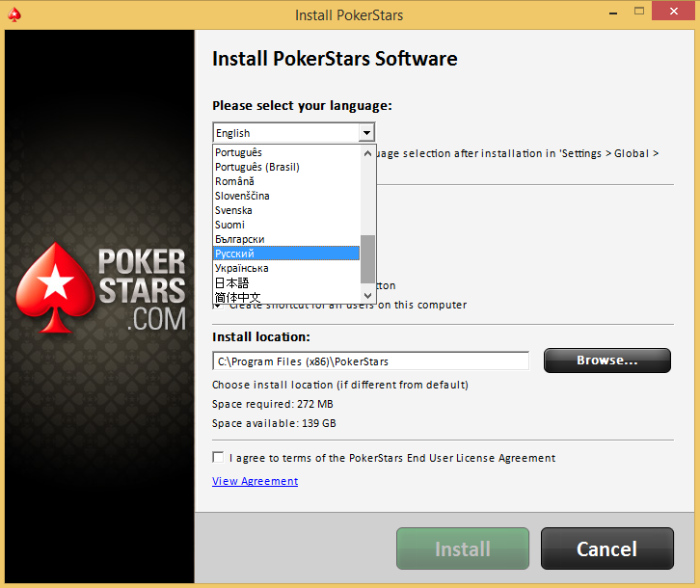Screen dimensions: 700x588
Task: Click the language list scroll-down arrow
Action: 367,295
